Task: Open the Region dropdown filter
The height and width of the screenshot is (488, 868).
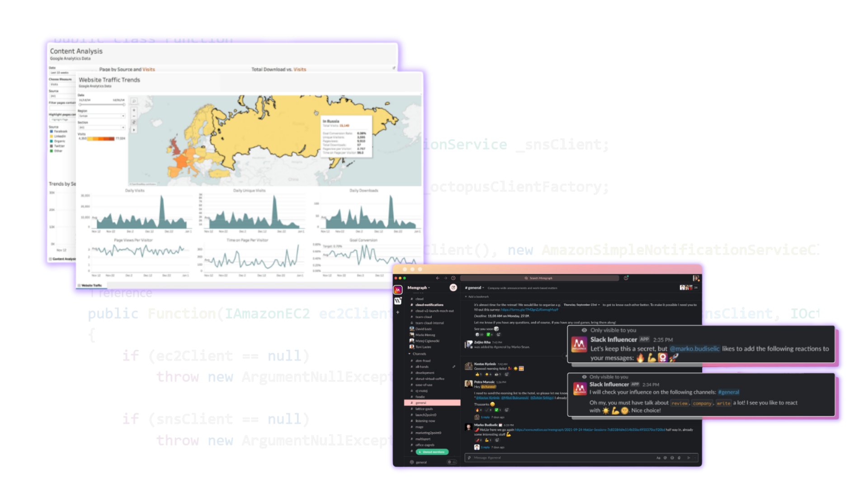Action: (102, 116)
